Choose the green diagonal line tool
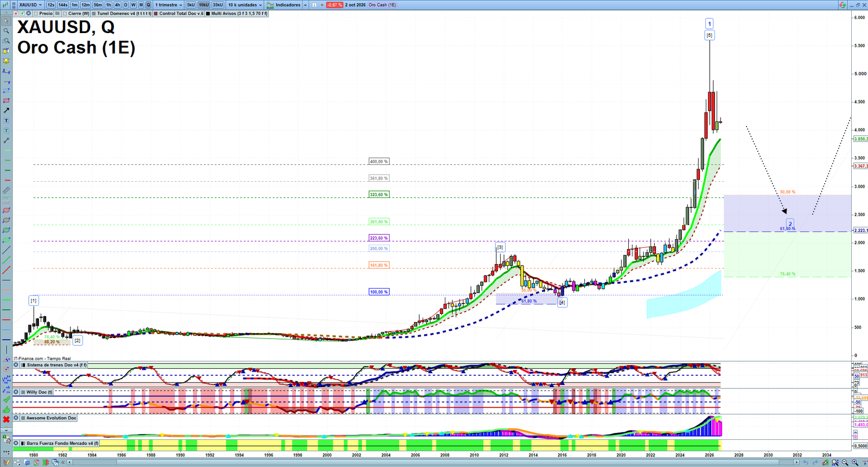The image size is (868, 467). [6, 260]
